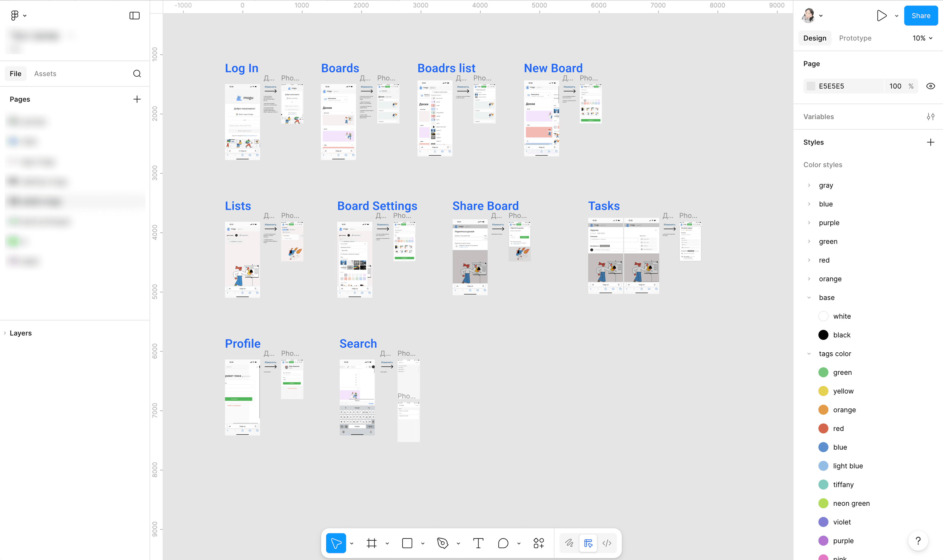Click the search icon in file panel

[x=137, y=74]
